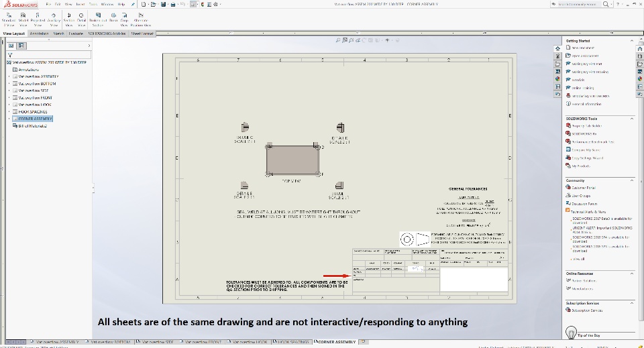
Task: Open the Options gear icon
Action: [215, 4]
